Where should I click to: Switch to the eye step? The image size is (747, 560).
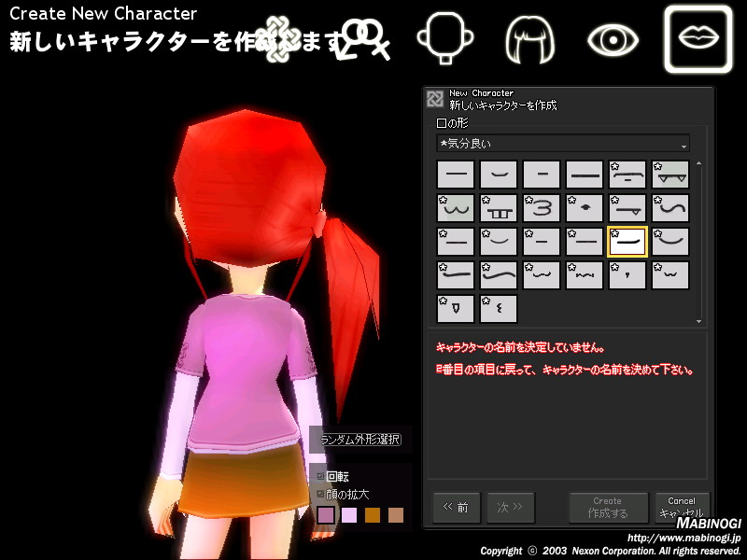click(613, 39)
